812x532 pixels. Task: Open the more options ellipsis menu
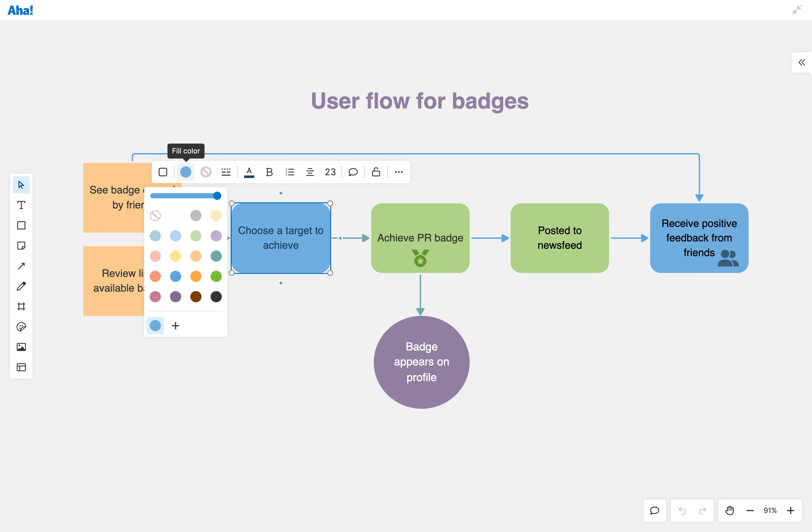[x=398, y=172]
